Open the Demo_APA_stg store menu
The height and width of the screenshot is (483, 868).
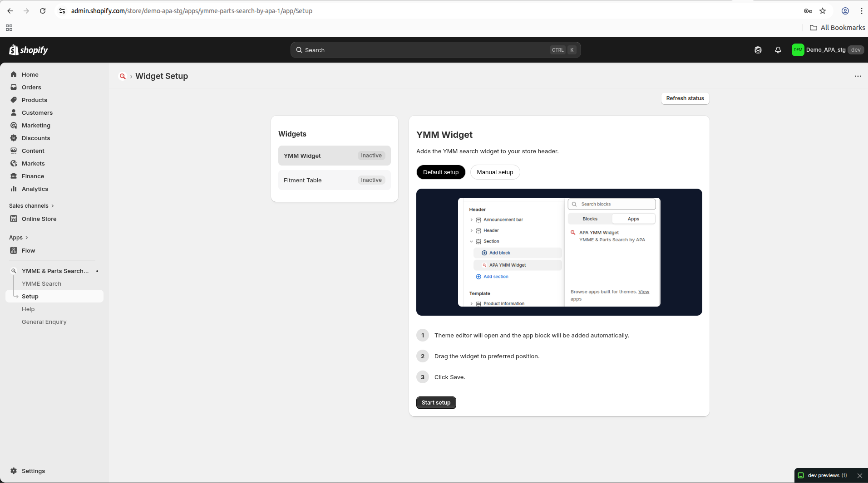[827, 50]
